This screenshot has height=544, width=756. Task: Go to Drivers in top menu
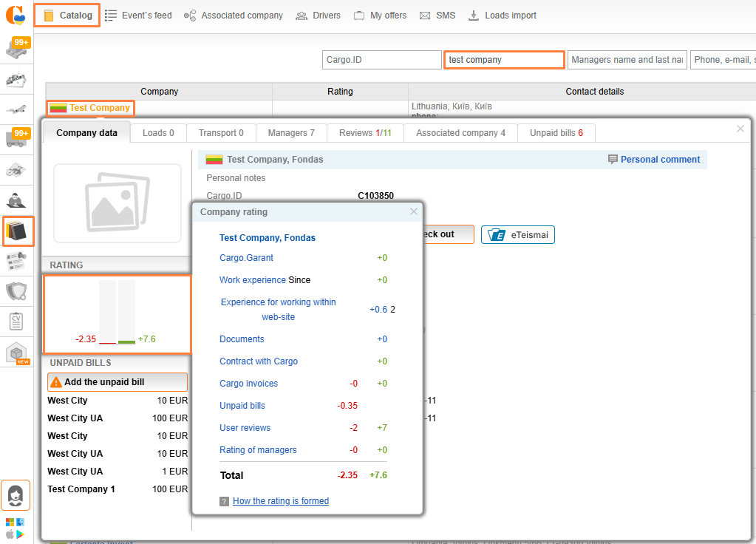(318, 16)
